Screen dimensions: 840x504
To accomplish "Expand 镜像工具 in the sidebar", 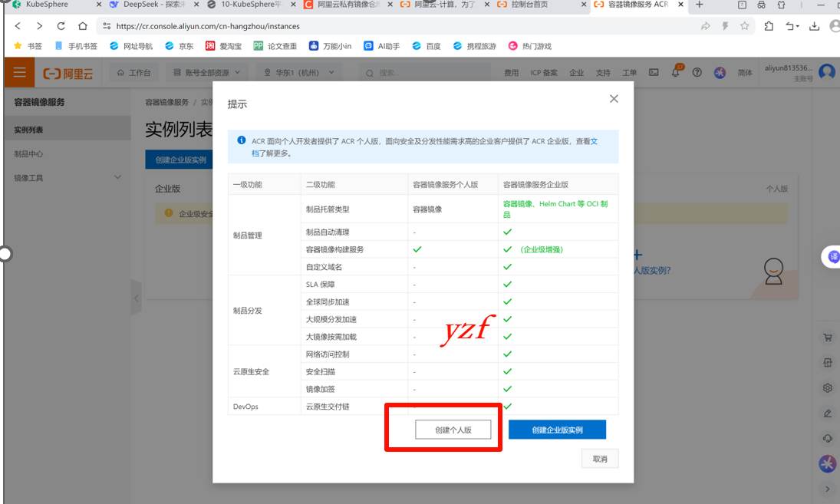I will [68, 178].
